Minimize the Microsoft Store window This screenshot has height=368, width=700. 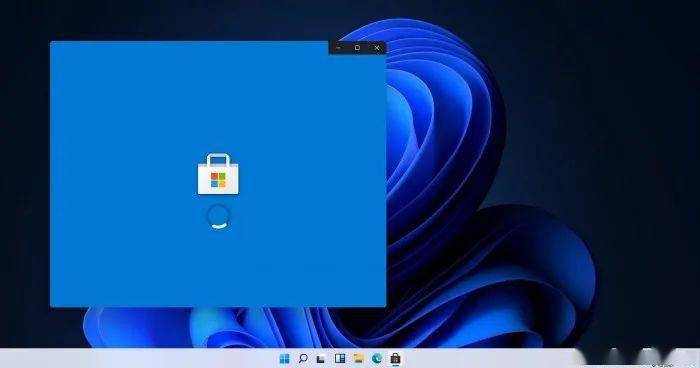(338, 47)
